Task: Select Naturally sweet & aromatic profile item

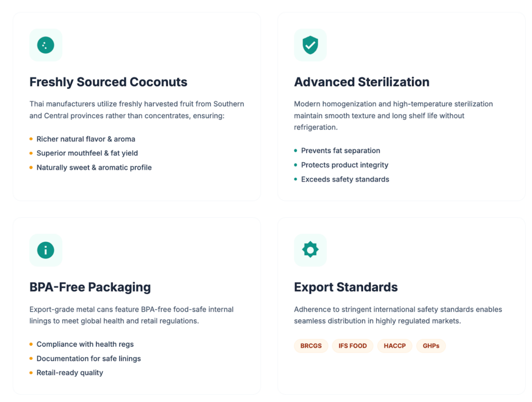Action: 94,167
